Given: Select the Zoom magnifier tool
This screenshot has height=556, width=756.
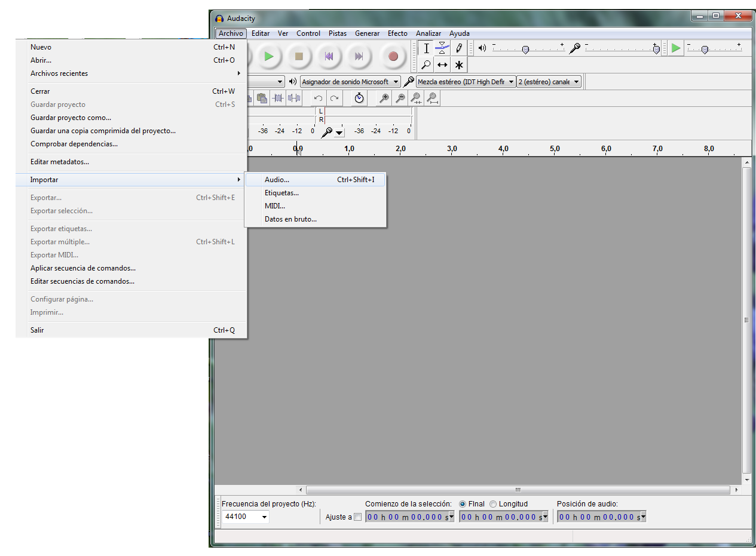Looking at the screenshot, I should point(426,64).
